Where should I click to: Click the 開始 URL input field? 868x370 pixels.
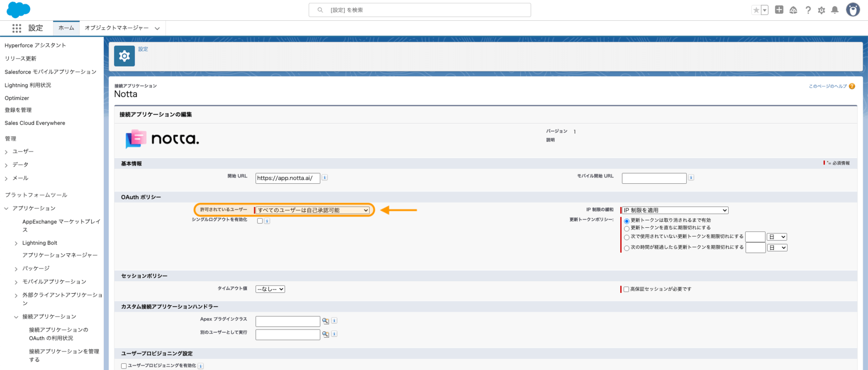click(x=288, y=178)
